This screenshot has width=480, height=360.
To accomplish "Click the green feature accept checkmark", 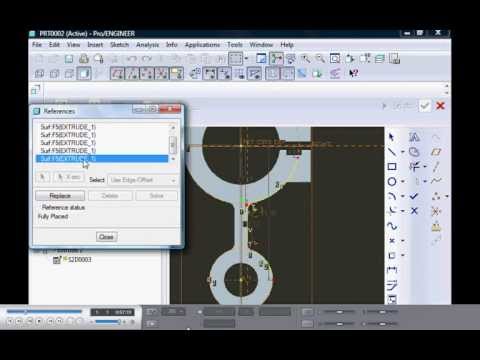I will click(x=425, y=106).
